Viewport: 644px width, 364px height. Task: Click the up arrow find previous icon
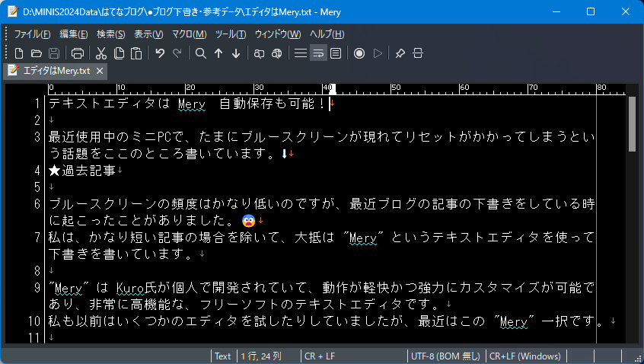tap(218, 53)
